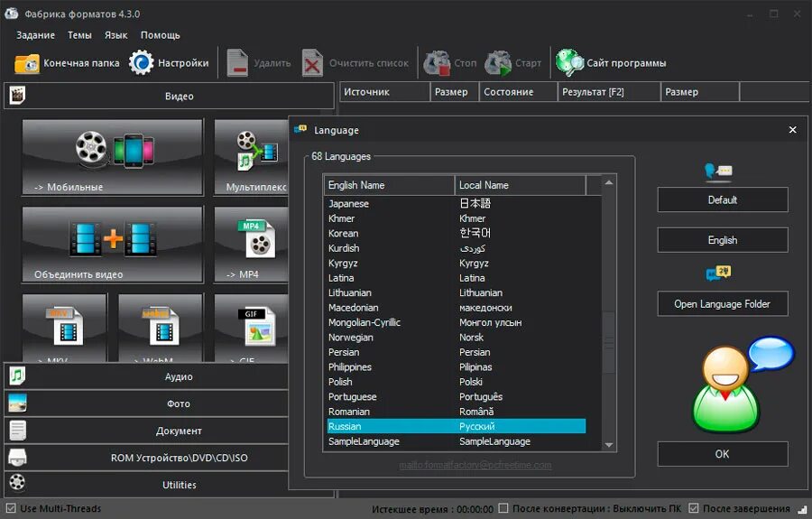Image resolution: width=812 pixels, height=519 pixels.
Task: Click the ROM drive section icon
Action: (x=17, y=457)
